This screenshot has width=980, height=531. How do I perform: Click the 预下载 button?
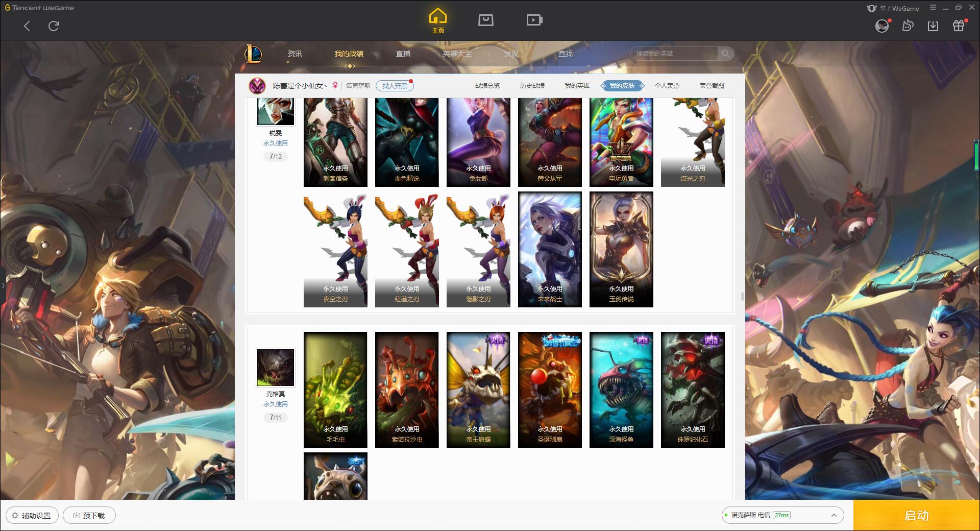point(89,515)
